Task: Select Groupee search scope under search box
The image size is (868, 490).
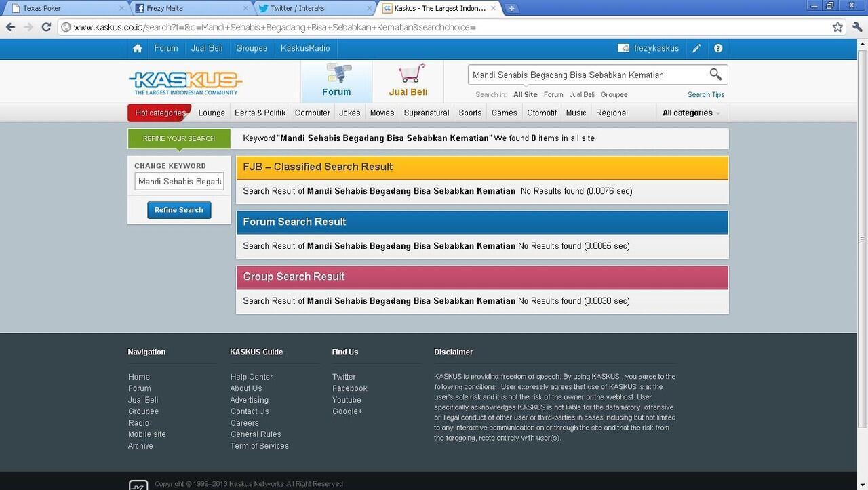Action: tap(614, 95)
